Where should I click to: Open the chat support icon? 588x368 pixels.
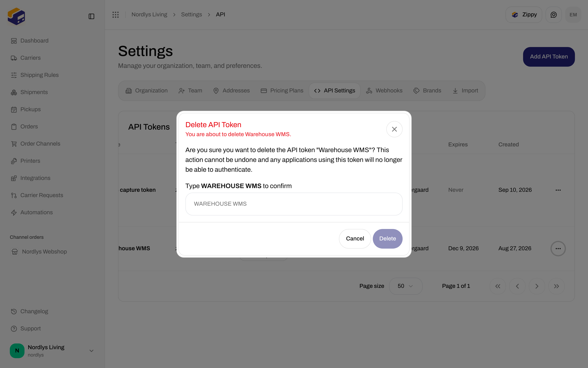(553, 15)
